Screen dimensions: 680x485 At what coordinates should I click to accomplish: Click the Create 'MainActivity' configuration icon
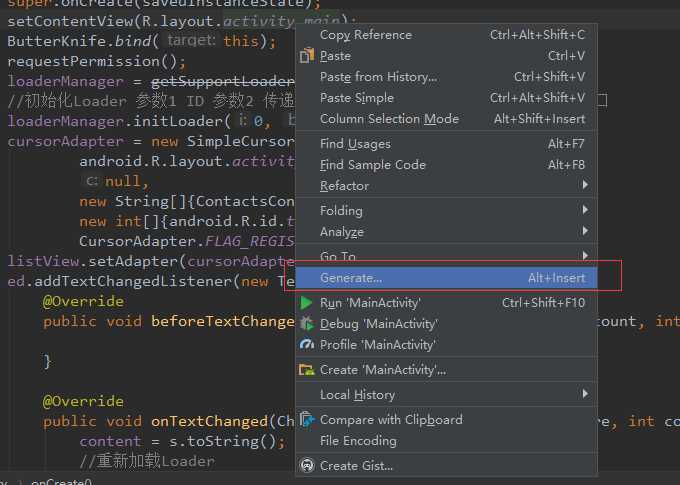pos(308,370)
